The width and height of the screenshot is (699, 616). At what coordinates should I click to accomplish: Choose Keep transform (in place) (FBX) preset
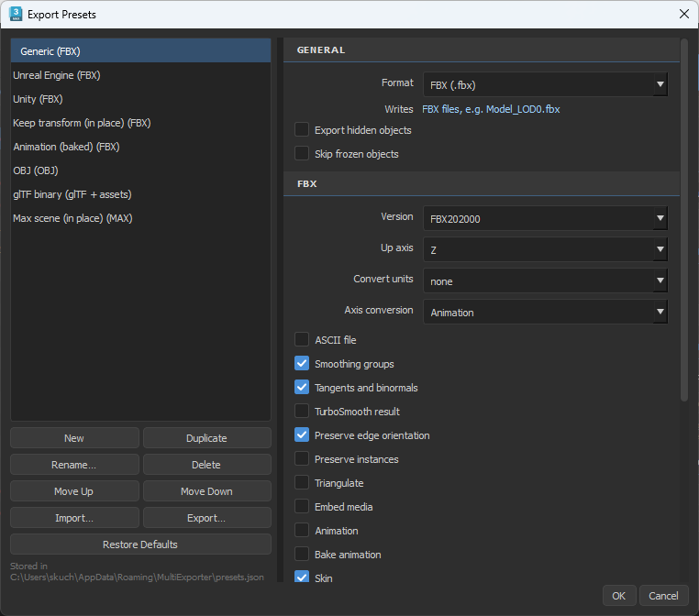point(141,123)
